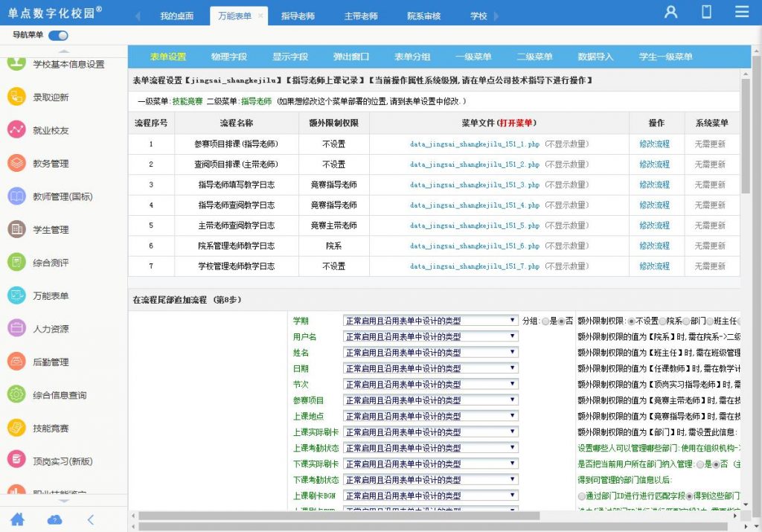Click the 综合测评 sidebar icon
The height and width of the screenshot is (532, 762).
16,263
